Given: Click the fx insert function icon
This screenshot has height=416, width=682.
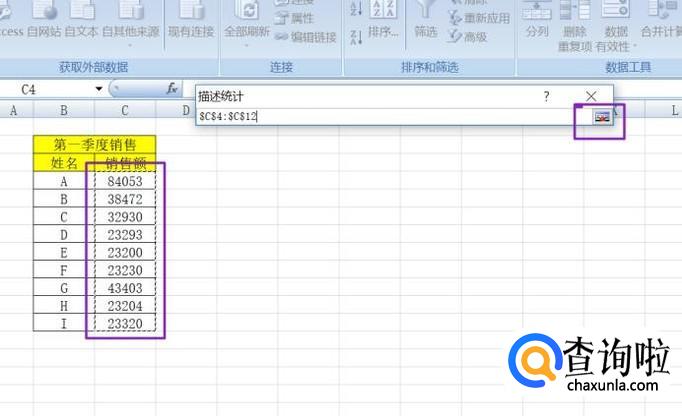Looking at the screenshot, I should [172, 89].
